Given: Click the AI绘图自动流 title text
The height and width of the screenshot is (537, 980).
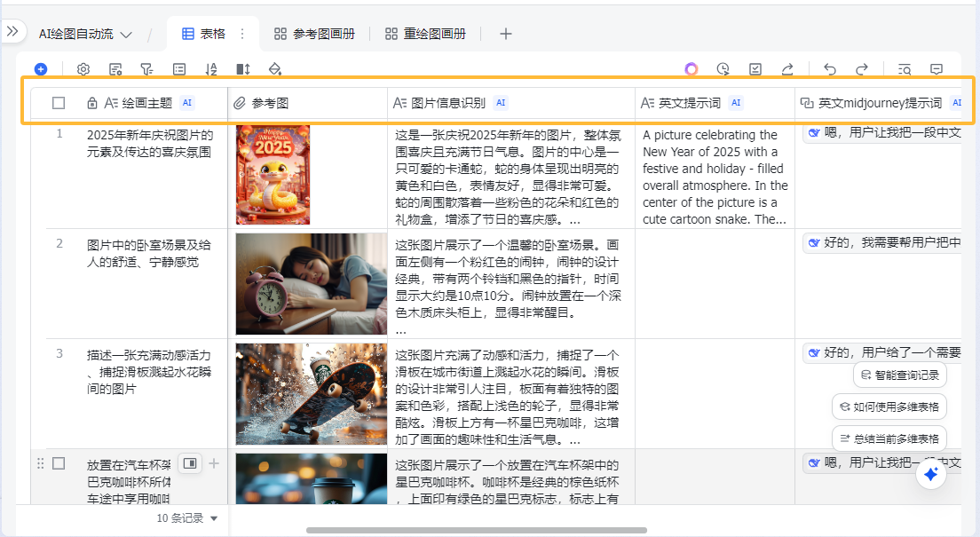Looking at the screenshot, I should pos(75,34).
